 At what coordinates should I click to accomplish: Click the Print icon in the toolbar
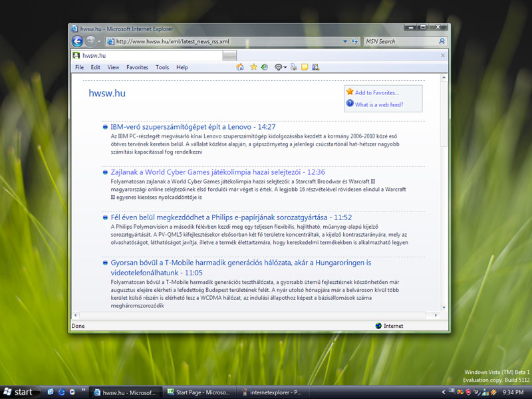click(293, 67)
